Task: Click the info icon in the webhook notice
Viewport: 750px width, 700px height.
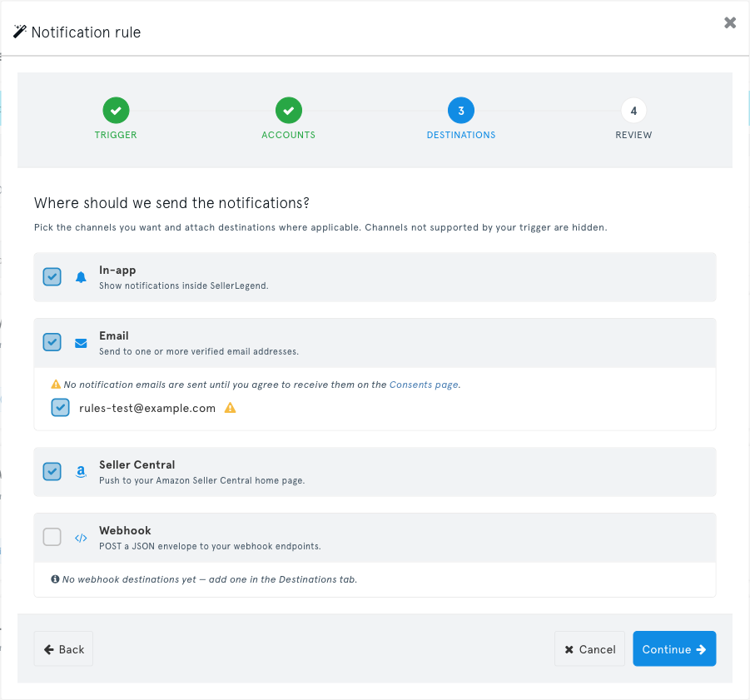Action: tap(55, 579)
